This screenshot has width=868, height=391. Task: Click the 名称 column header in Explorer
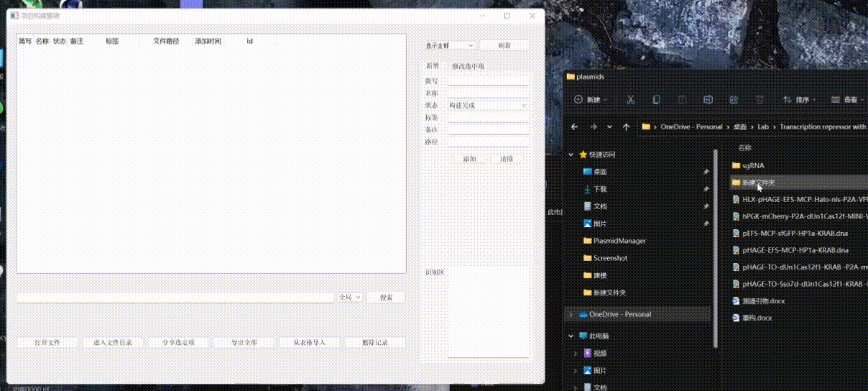click(744, 147)
